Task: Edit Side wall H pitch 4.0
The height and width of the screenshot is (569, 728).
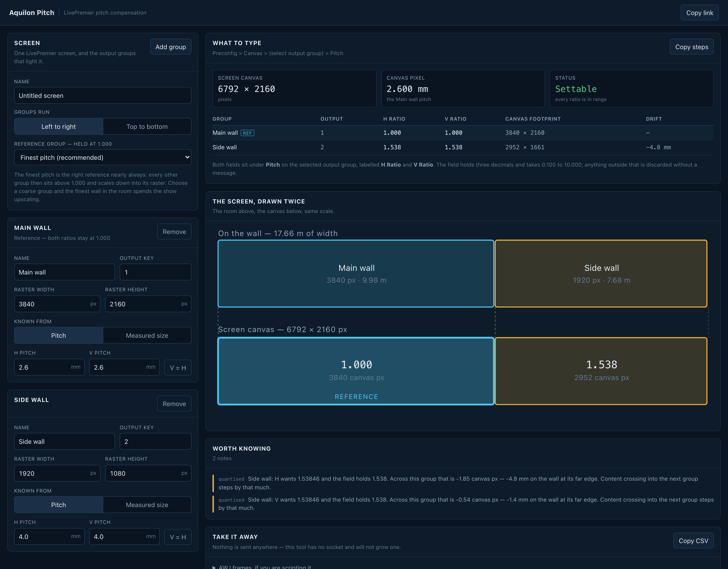Action: (49, 537)
